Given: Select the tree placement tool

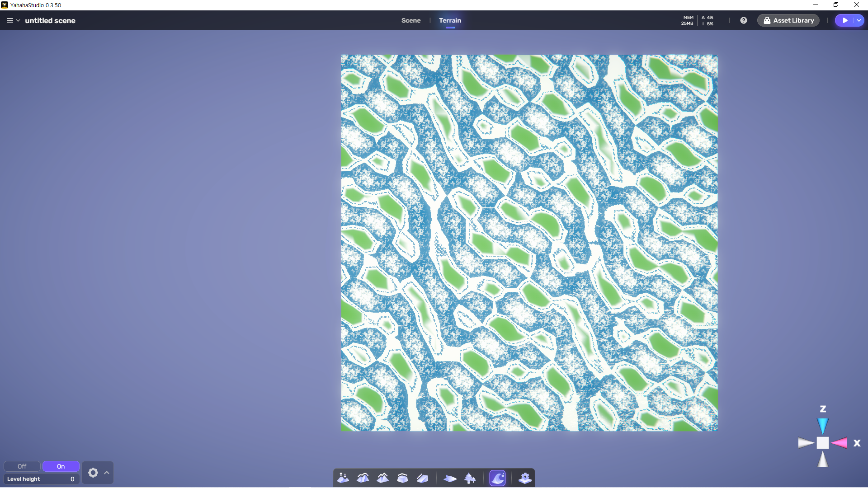Looking at the screenshot, I should [x=470, y=478].
